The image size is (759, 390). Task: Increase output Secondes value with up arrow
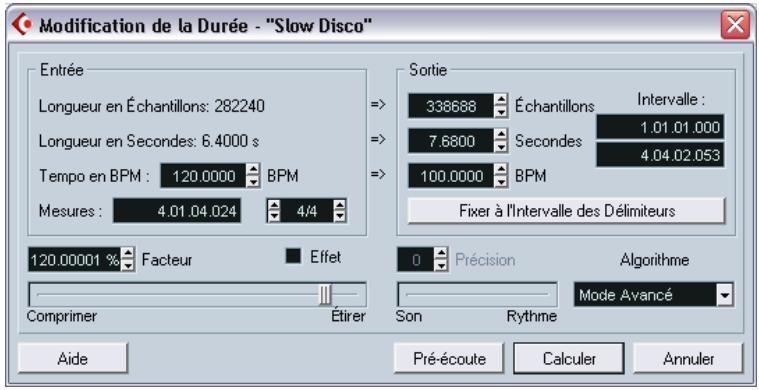[x=501, y=135]
